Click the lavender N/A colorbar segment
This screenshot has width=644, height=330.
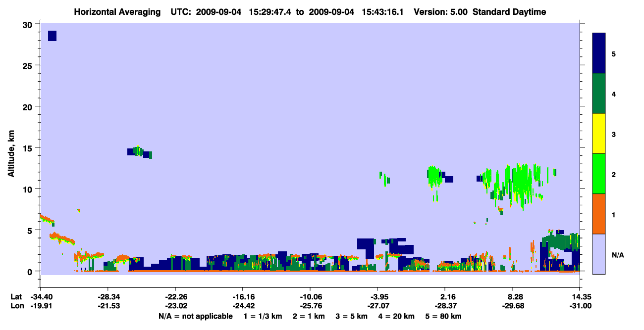[x=599, y=254]
